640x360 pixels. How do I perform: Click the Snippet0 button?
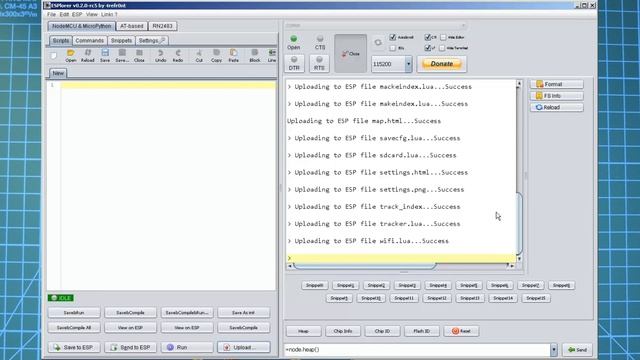[x=315, y=285]
